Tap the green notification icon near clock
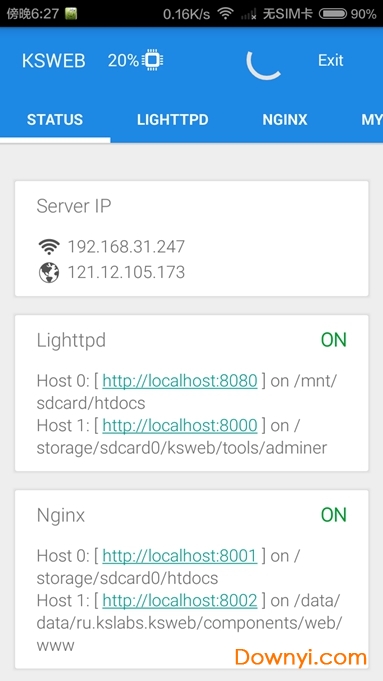 pyautogui.click(x=71, y=14)
